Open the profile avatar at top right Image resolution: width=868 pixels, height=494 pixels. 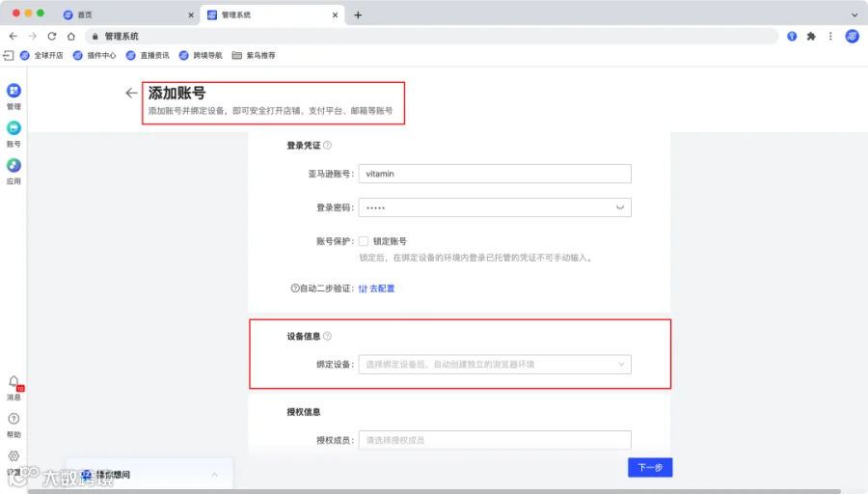[852, 36]
